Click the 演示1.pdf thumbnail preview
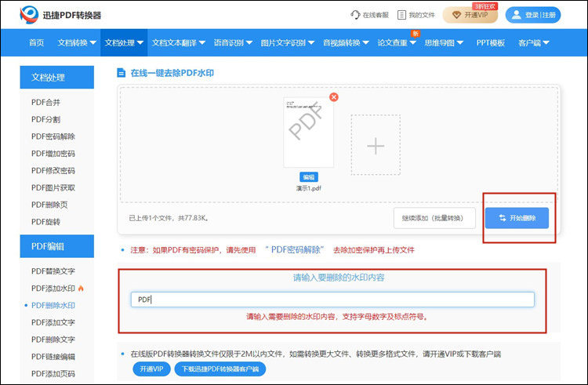588x385 pixels. [309, 133]
